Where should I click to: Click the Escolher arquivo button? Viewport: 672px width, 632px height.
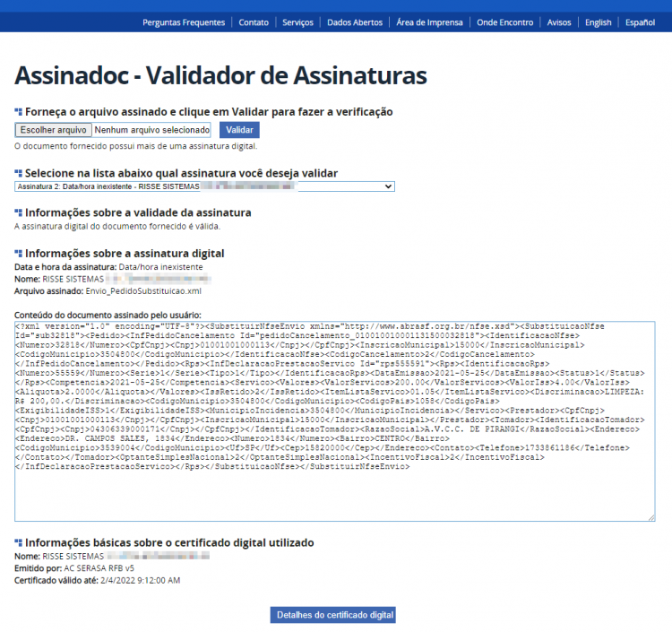point(54,130)
